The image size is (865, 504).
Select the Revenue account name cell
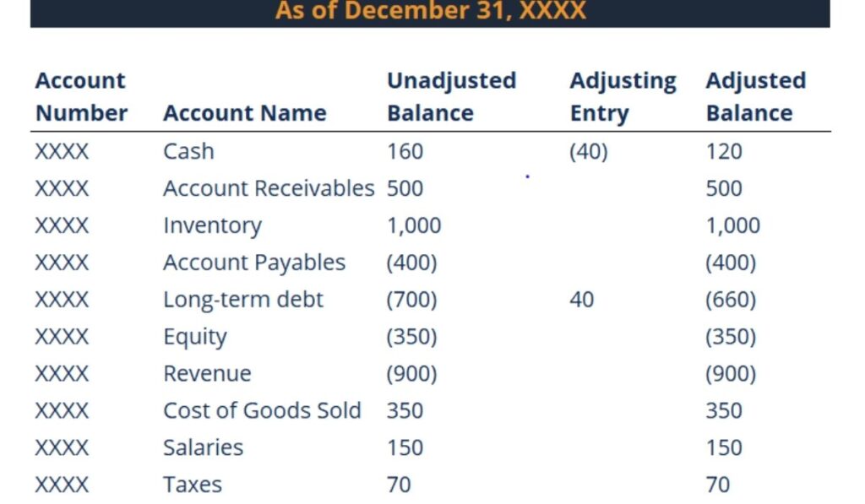[x=207, y=374]
